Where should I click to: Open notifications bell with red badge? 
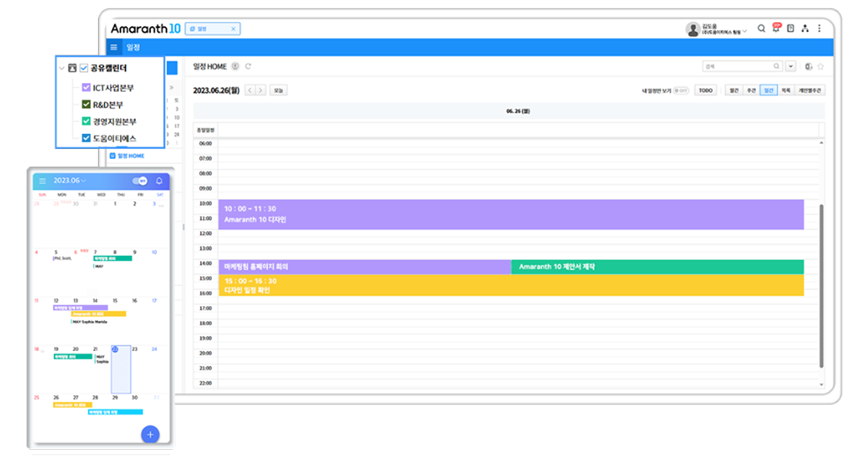[776, 28]
